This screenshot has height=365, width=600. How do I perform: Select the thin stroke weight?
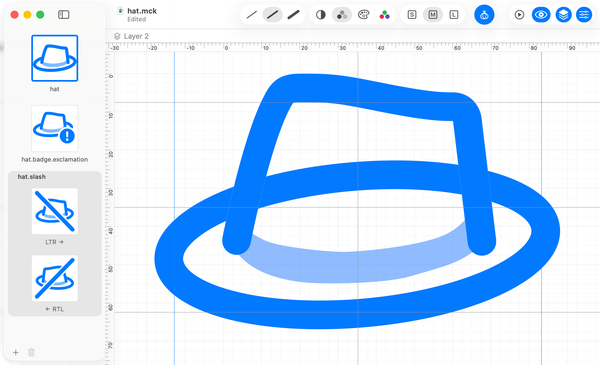(251, 15)
